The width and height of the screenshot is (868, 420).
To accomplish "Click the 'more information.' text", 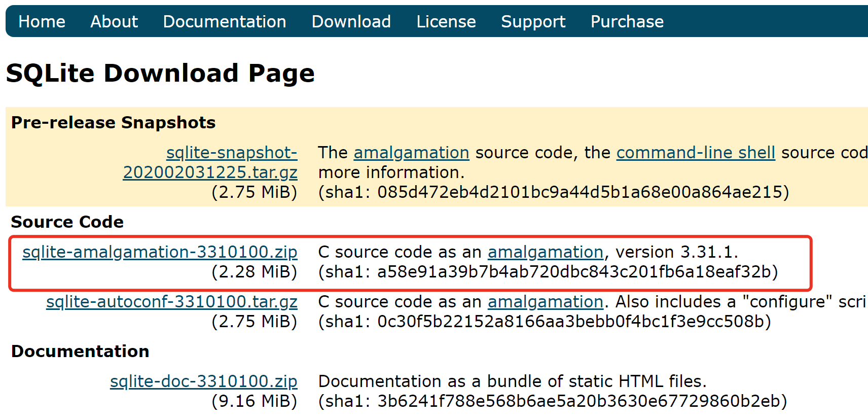I will point(391,172).
